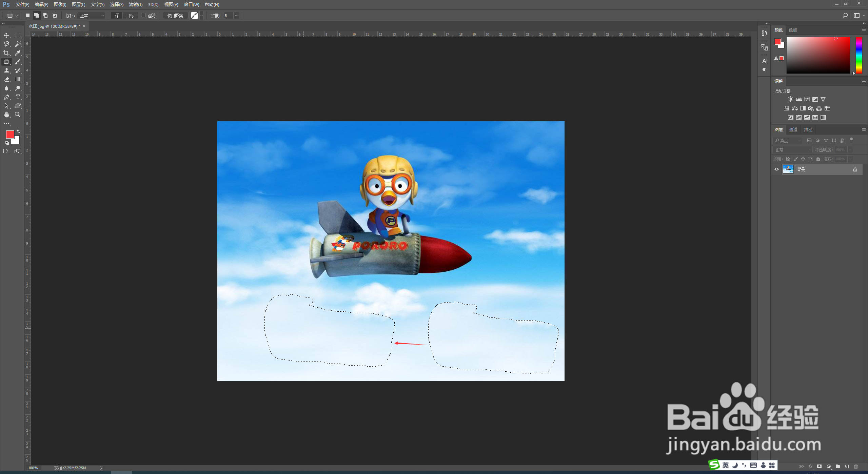Select the Eraser tool

click(6, 79)
